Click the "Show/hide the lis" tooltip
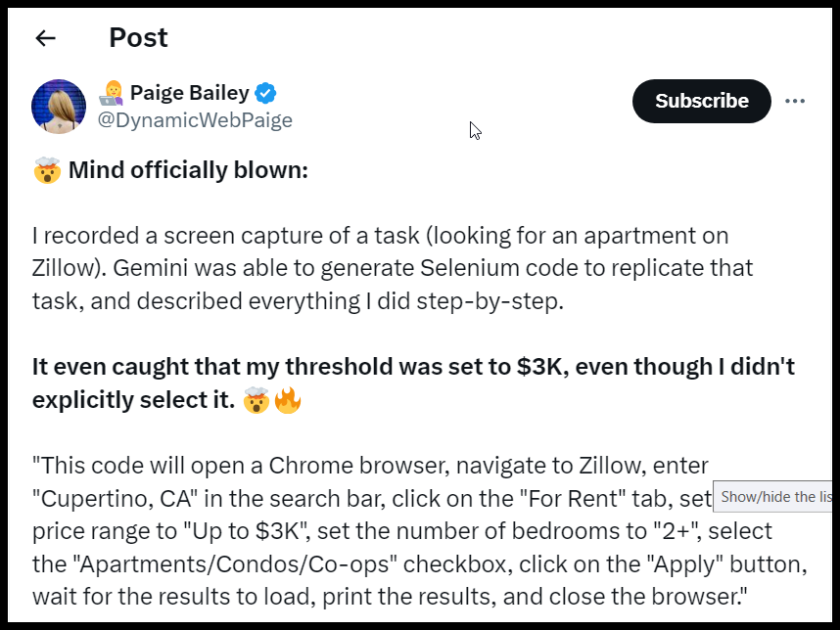This screenshot has width=840, height=630. tap(773, 497)
